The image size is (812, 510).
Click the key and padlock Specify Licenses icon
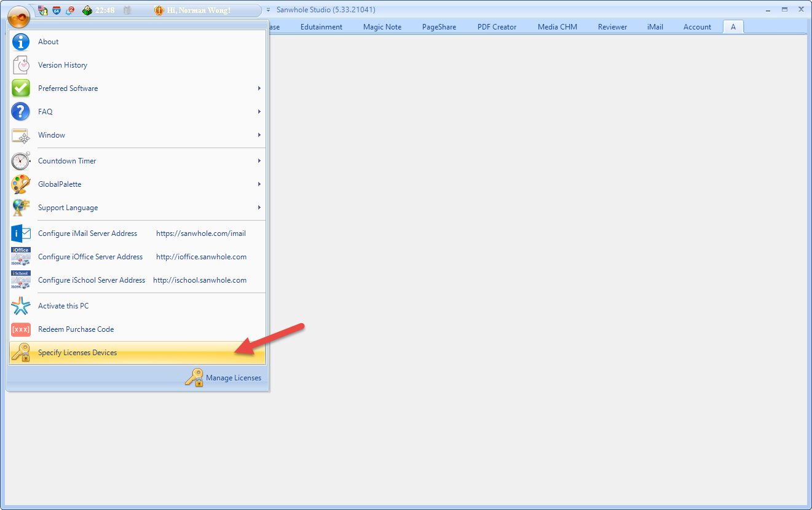(21, 353)
